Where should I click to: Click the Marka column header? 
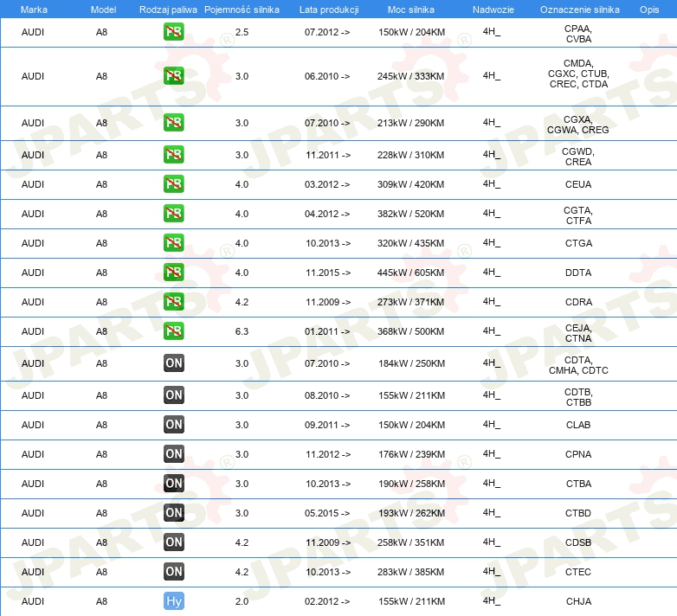(x=33, y=9)
